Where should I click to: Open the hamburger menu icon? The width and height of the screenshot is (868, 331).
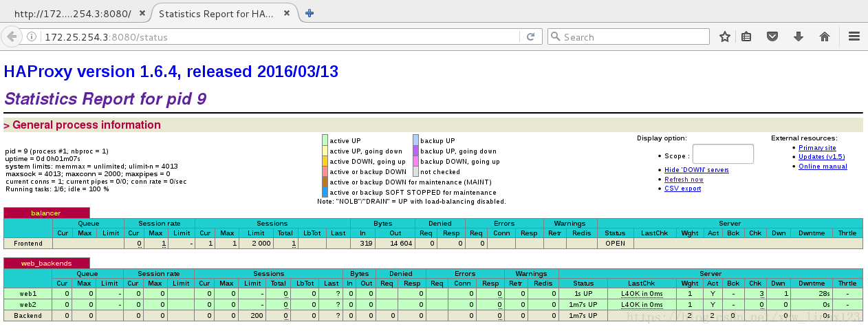pyautogui.click(x=854, y=37)
